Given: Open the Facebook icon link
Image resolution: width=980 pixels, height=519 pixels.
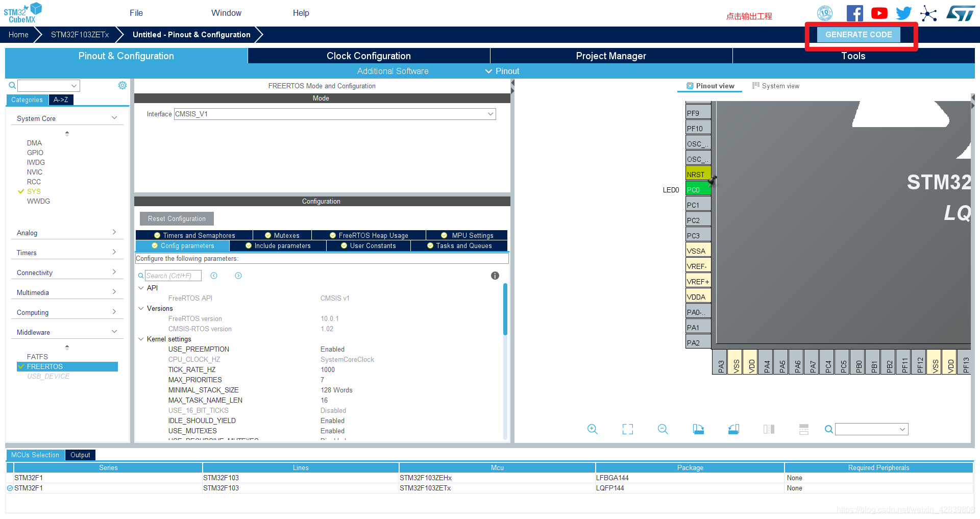Looking at the screenshot, I should (x=854, y=13).
